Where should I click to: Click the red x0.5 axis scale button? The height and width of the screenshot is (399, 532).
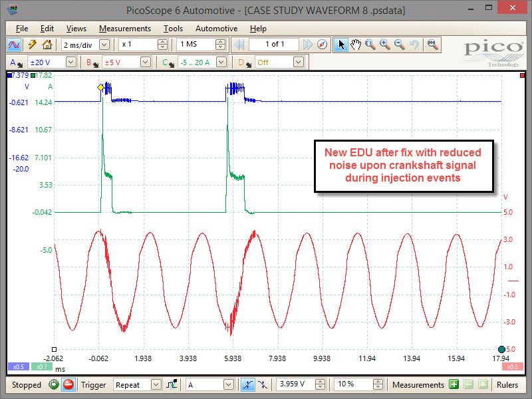(512, 367)
